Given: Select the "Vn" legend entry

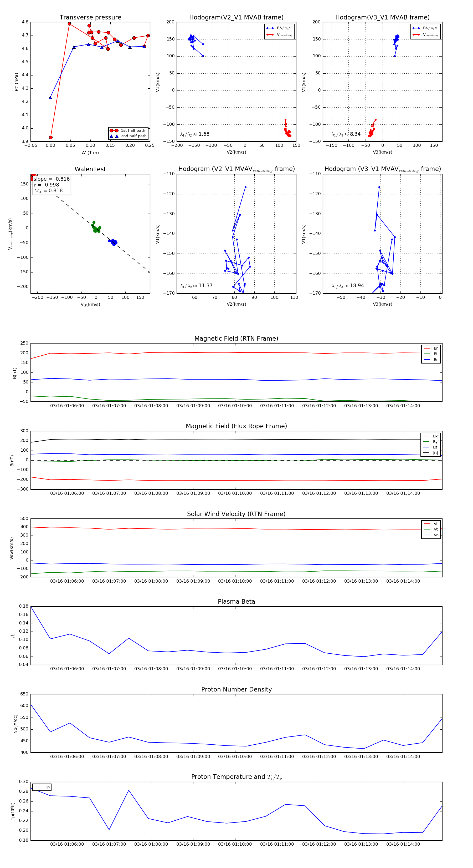Looking at the screenshot, I should (x=431, y=535).
